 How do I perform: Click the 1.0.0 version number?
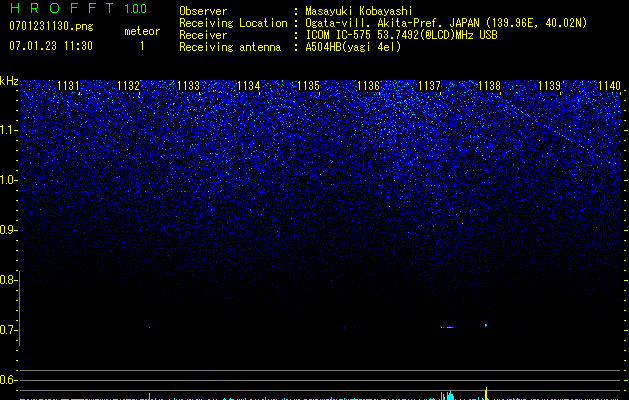[135, 9]
